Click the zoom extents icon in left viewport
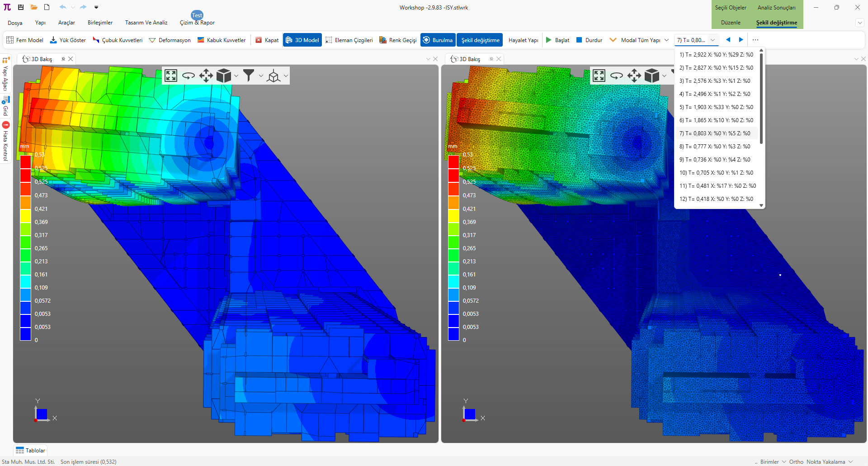 coord(171,76)
